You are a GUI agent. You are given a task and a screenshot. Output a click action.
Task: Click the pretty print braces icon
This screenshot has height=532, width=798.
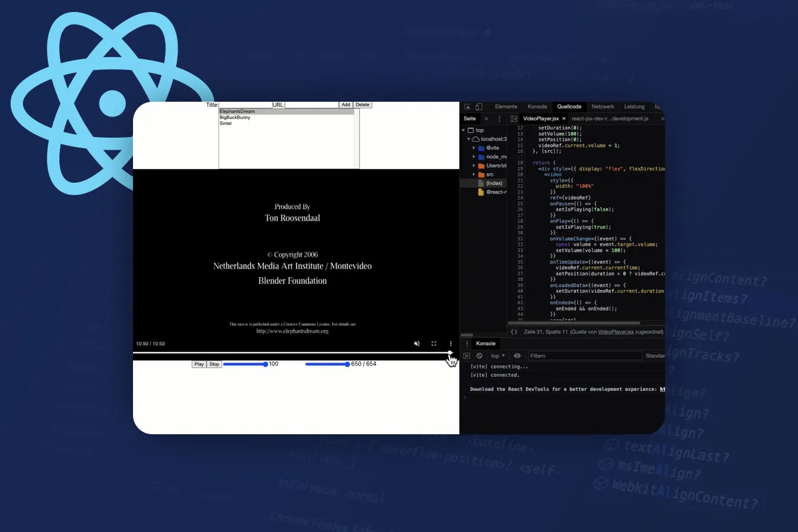point(514,331)
